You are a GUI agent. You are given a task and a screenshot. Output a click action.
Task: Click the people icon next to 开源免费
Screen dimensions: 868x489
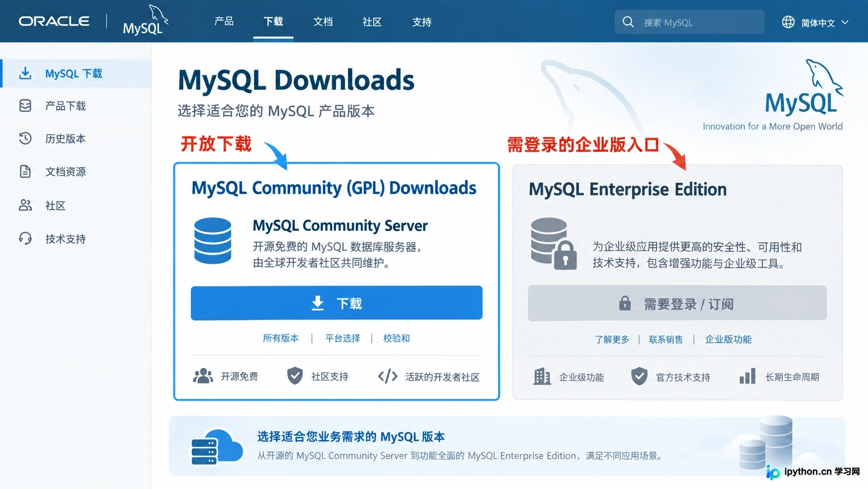203,376
